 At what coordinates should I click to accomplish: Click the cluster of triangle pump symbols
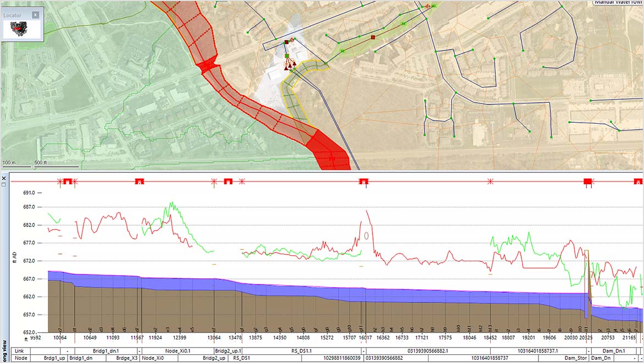point(290,65)
